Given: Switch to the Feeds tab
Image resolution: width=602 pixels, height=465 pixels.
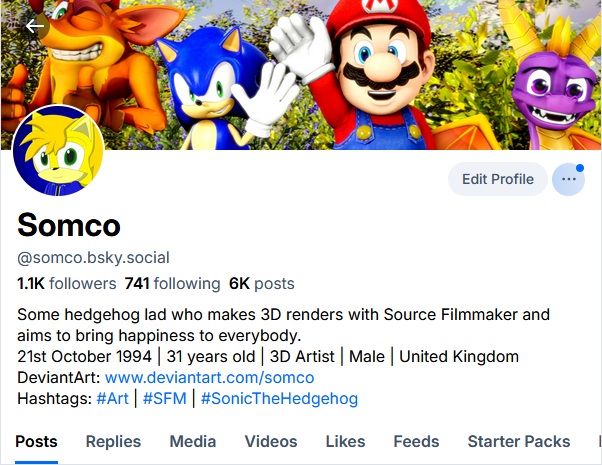Looking at the screenshot, I should pos(416,441).
